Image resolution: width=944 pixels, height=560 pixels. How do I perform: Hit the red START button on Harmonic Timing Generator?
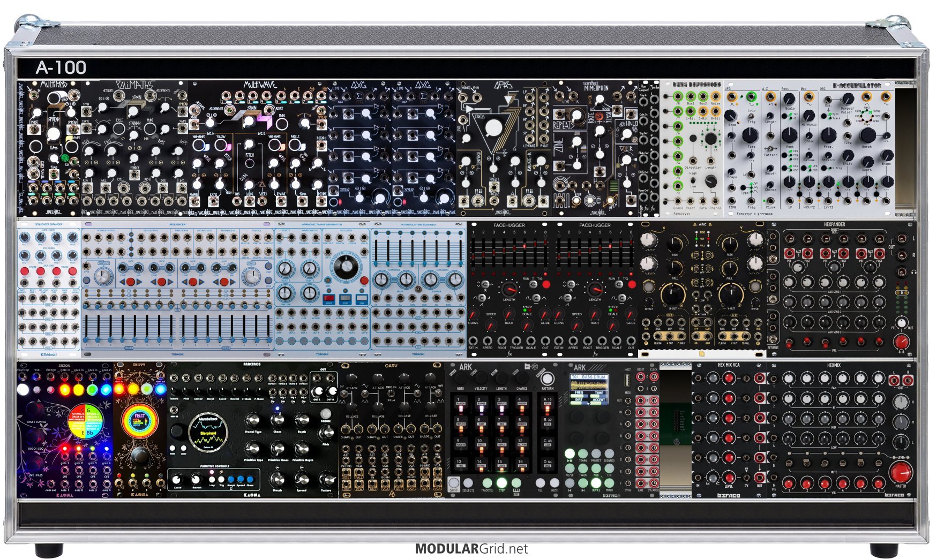(329, 298)
